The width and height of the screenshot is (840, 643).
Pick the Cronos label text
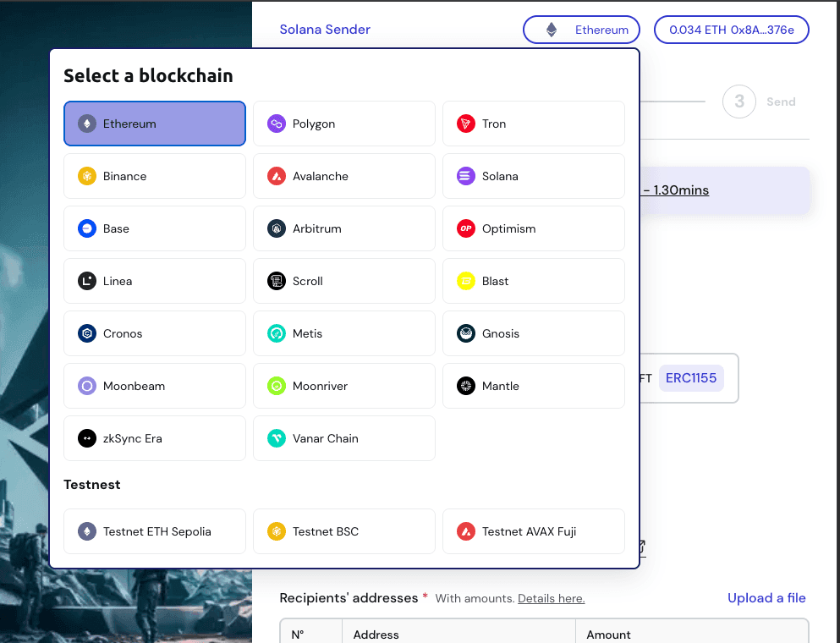pyautogui.click(x=123, y=334)
